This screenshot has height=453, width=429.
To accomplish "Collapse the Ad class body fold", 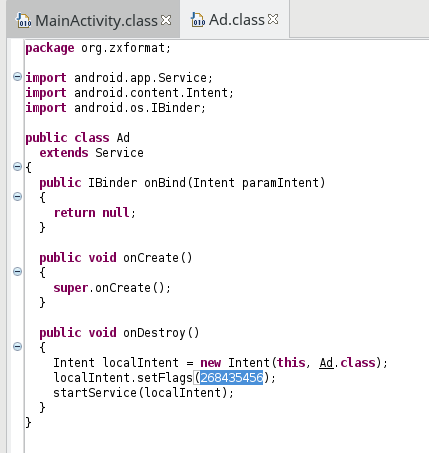I will point(17,166).
